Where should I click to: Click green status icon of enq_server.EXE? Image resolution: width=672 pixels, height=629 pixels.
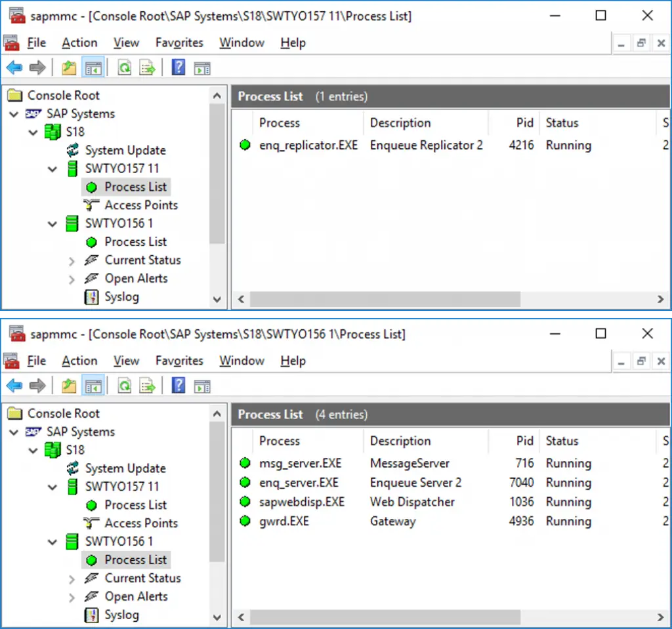pos(245,482)
